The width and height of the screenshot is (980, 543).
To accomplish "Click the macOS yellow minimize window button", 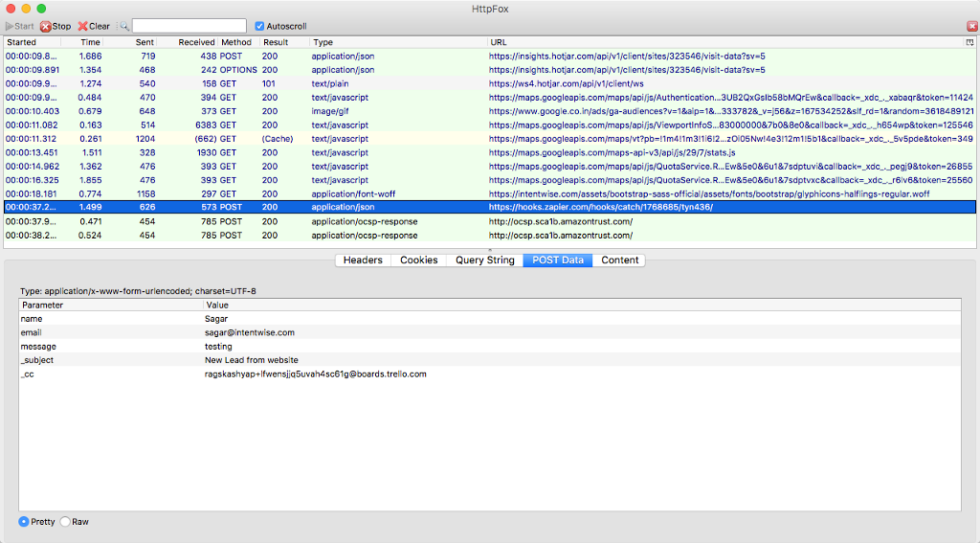I will click(x=26, y=9).
